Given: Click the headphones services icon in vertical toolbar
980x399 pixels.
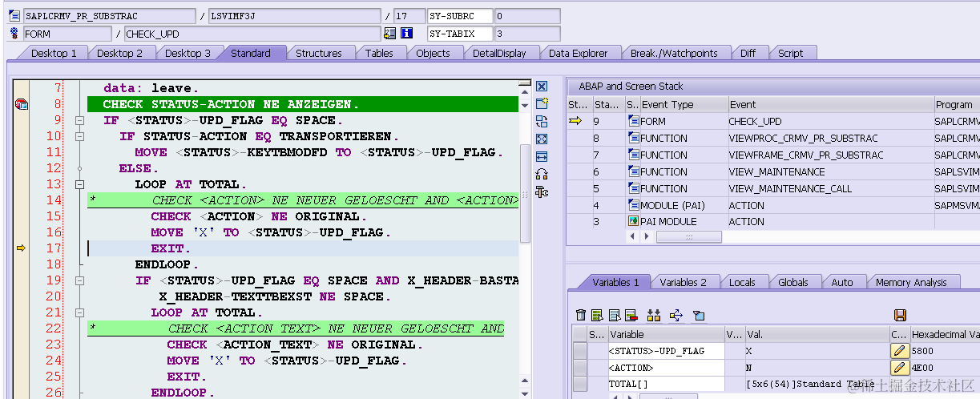Looking at the screenshot, I should (x=542, y=174).
